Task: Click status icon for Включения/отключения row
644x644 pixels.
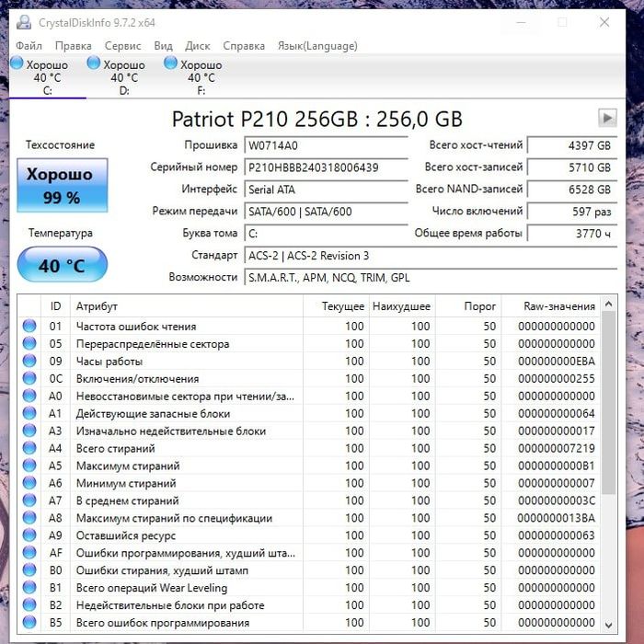Action: click(x=29, y=378)
